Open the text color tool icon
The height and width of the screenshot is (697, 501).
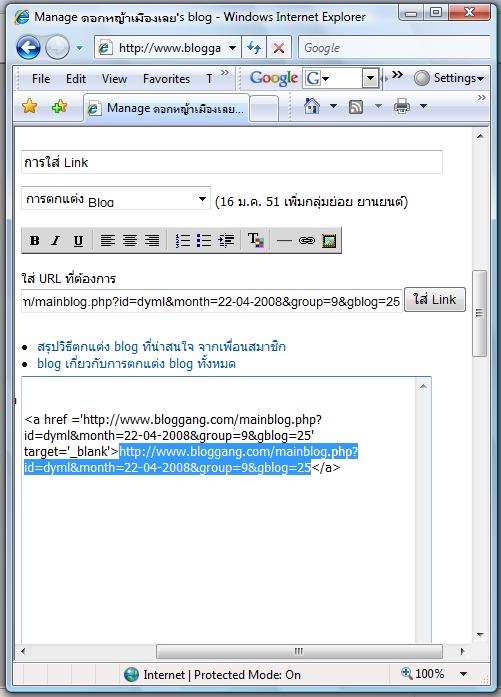(256, 240)
